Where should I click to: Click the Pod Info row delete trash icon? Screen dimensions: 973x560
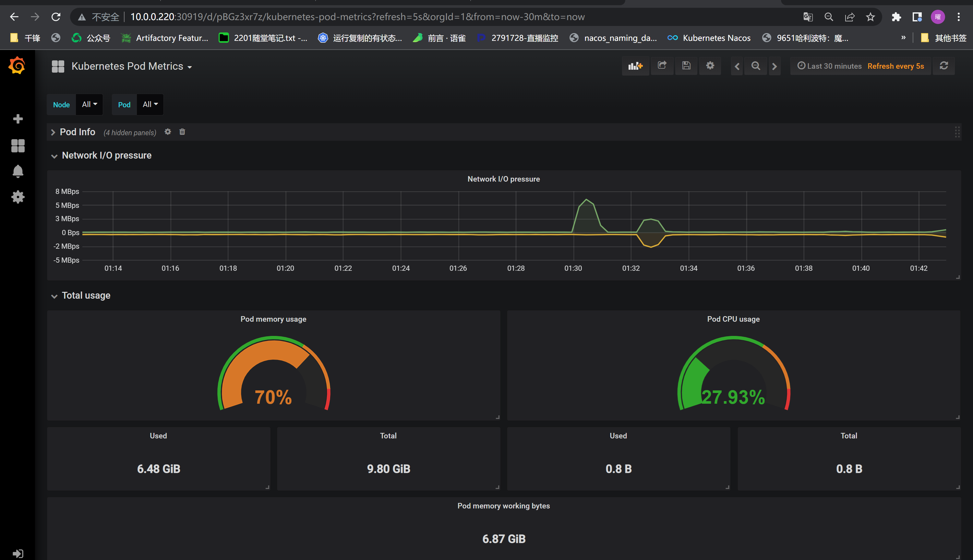point(182,132)
